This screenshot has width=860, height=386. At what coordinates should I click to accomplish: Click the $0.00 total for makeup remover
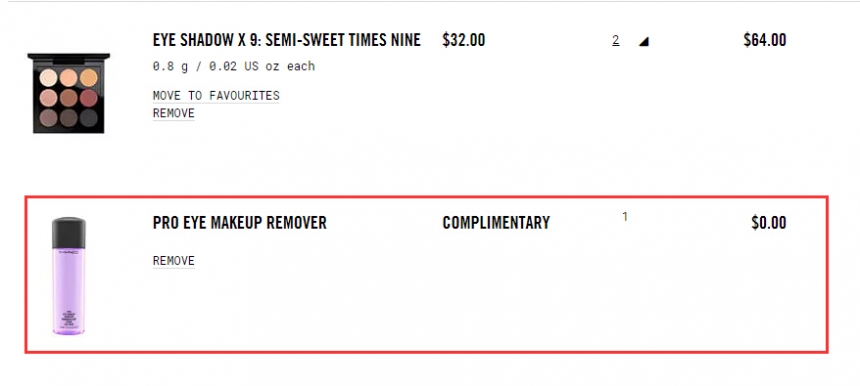[768, 223]
